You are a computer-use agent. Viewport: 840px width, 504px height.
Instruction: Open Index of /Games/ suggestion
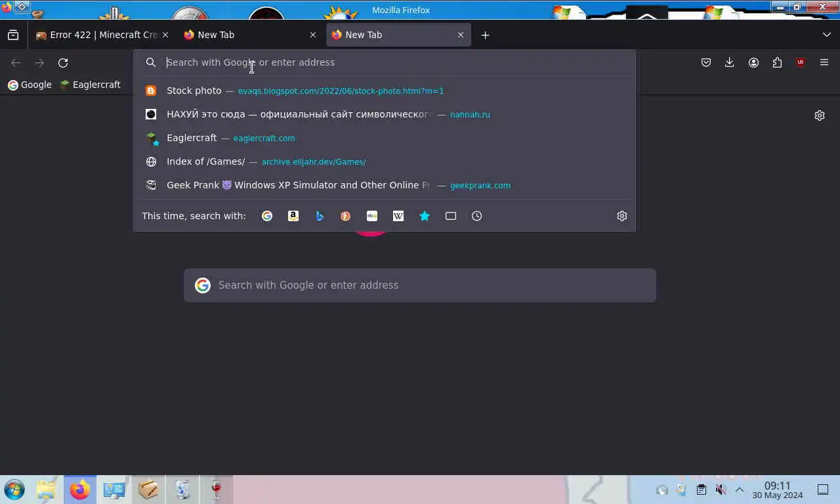click(385, 161)
